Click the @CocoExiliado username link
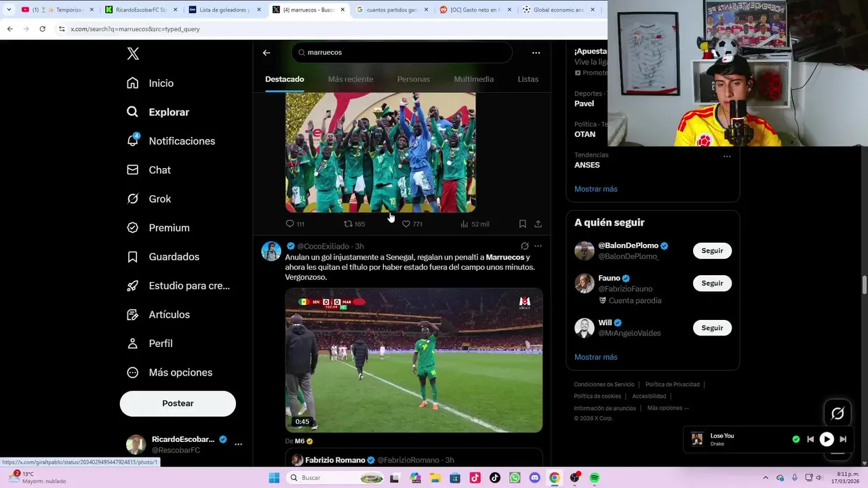868x488 pixels. pyautogui.click(x=323, y=246)
